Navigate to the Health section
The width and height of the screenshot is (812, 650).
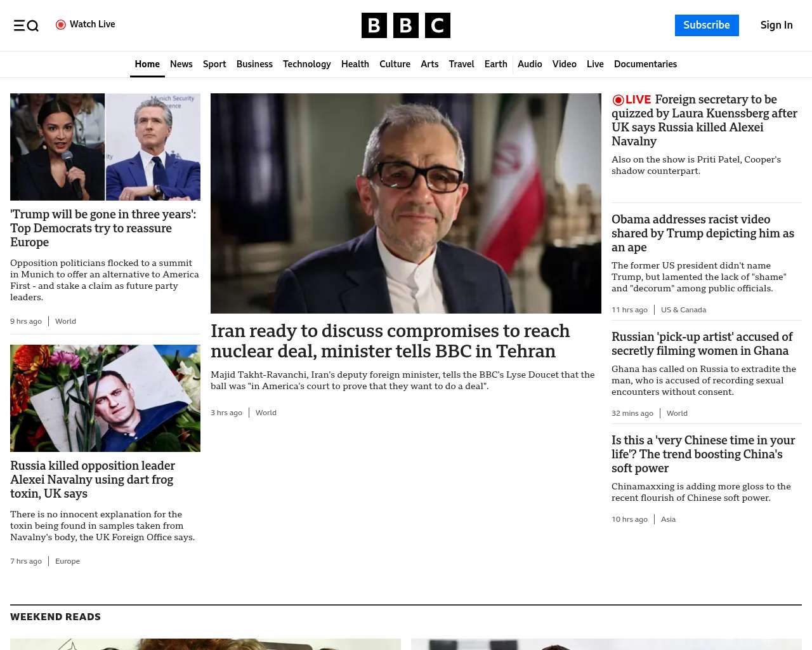point(355,64)
